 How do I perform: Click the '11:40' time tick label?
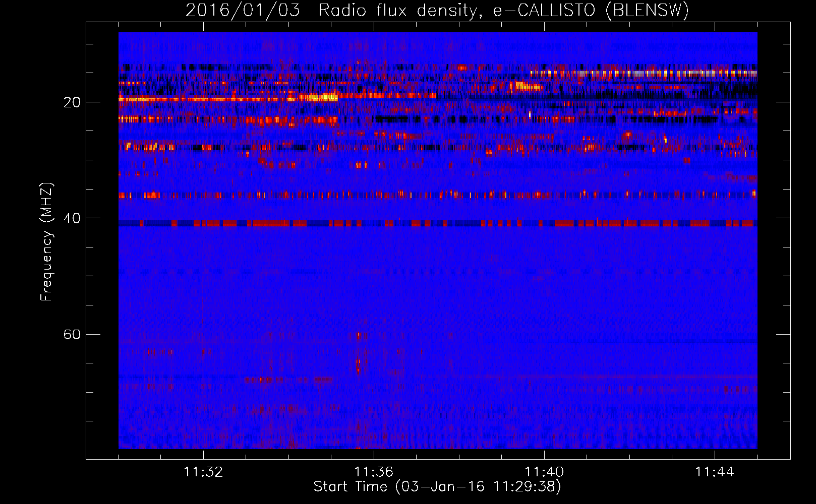click(x=544, y=472)
